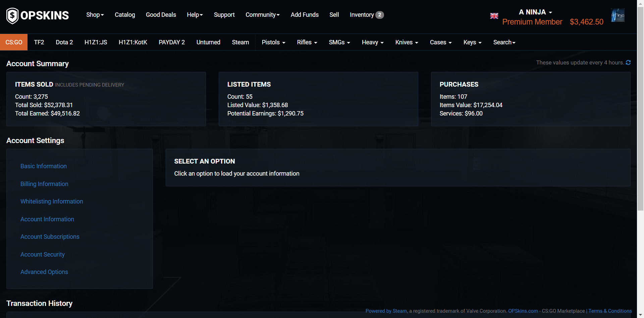This screenshot has height=318, width=644.
Task: Expand the Pistols category dropdown
Action: coord(273,42)
